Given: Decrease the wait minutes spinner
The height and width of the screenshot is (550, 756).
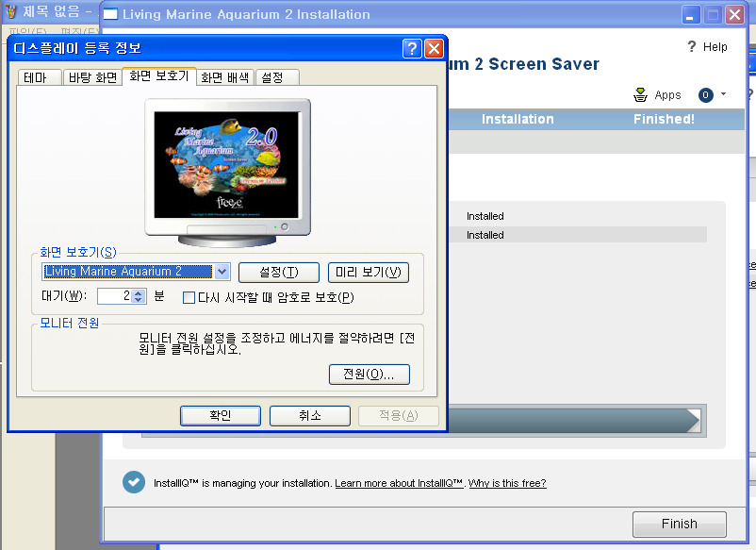Looking at the screenshot, I should point(139,299).
